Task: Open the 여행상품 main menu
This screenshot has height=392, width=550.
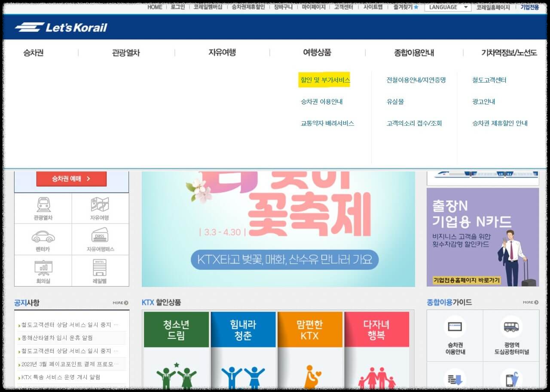Action: [x=317, y=52]
